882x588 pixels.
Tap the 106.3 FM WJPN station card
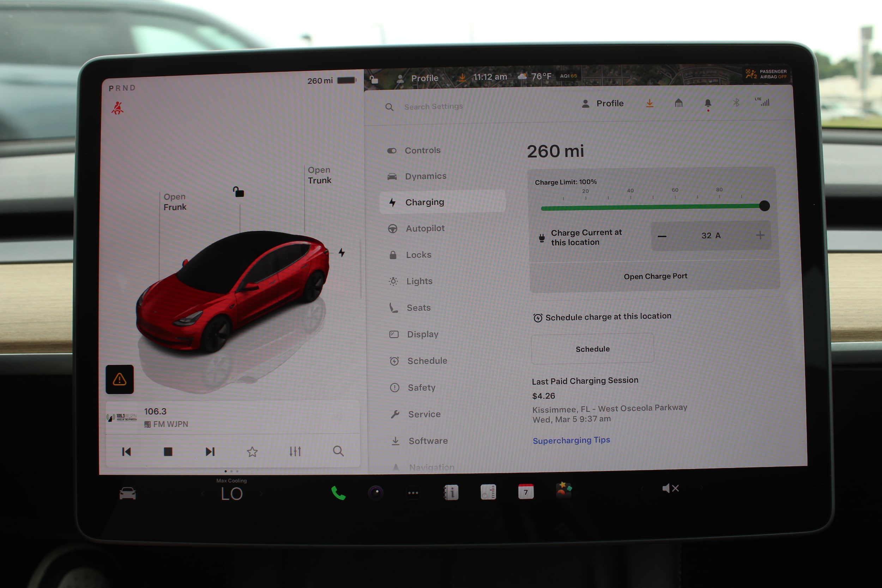[232, 417]
